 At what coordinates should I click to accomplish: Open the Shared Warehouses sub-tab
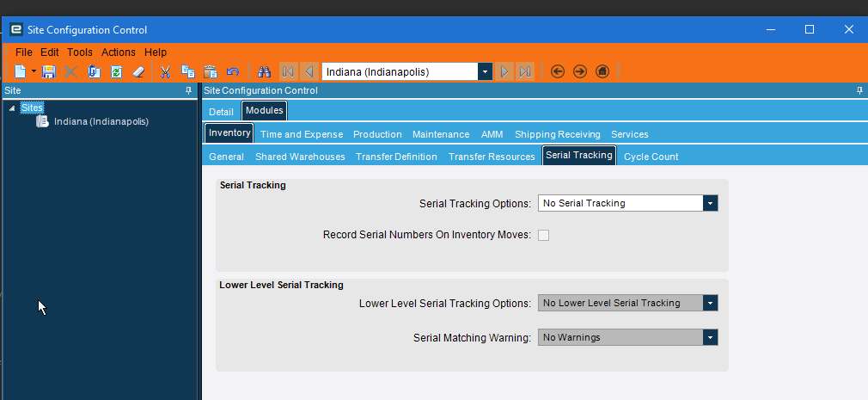click(300, 157)
